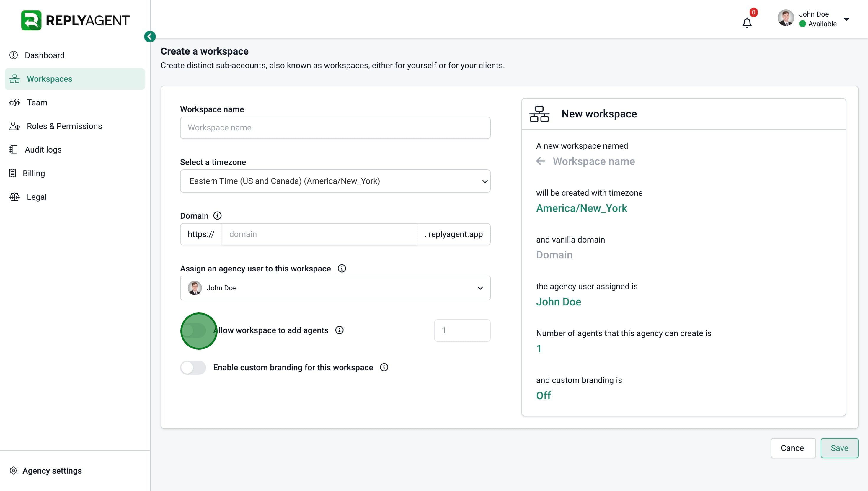Click the Cancel button
This screenshot has width=868, height=491.
[x=793, y=448]
